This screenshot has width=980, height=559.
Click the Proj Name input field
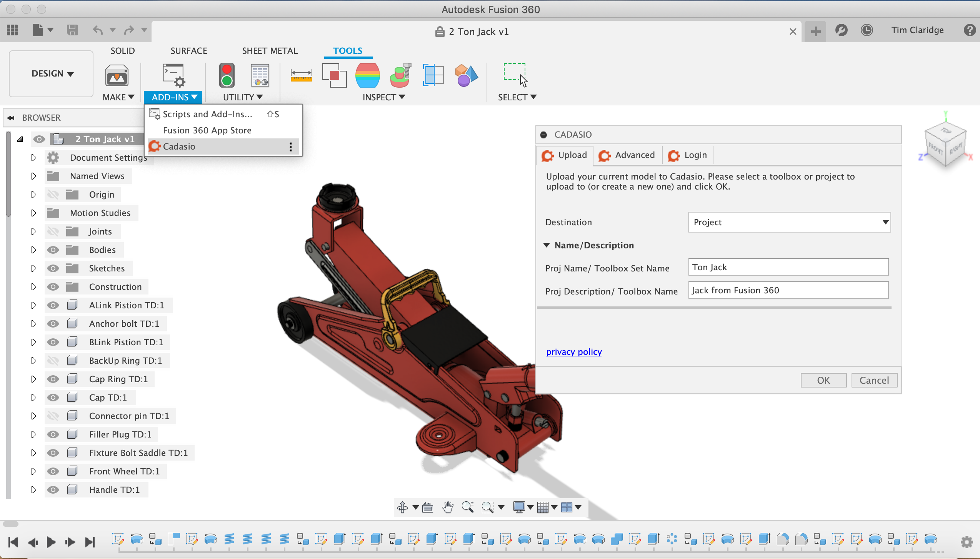[788, 267]
